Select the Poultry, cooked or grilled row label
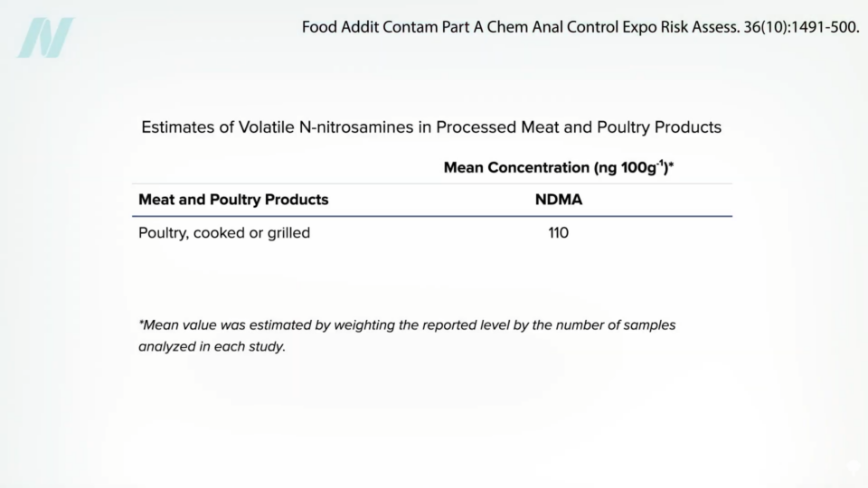The height and width of the screenshot is (488, 868). [224, 233]
